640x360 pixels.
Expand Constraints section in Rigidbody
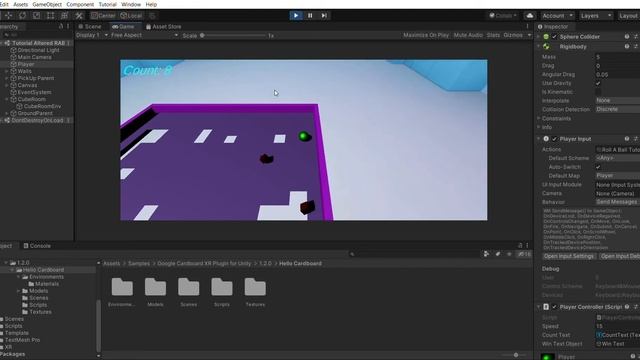click(539, 118)
